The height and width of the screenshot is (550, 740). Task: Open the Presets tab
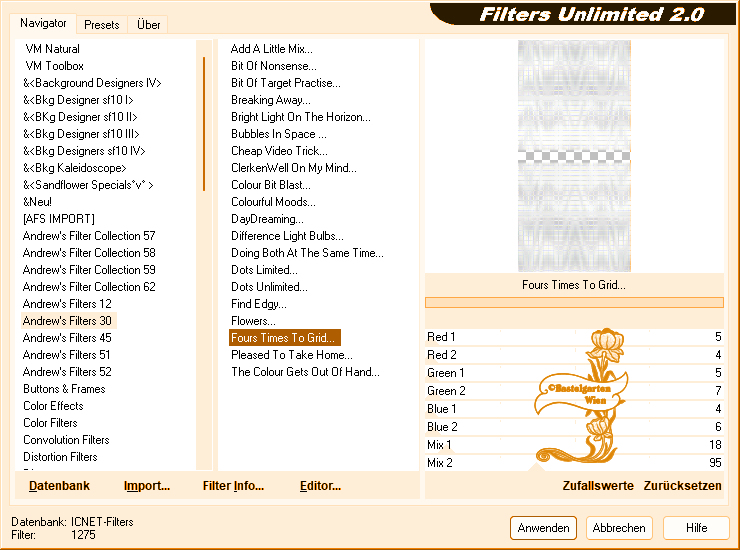[101, 25]
